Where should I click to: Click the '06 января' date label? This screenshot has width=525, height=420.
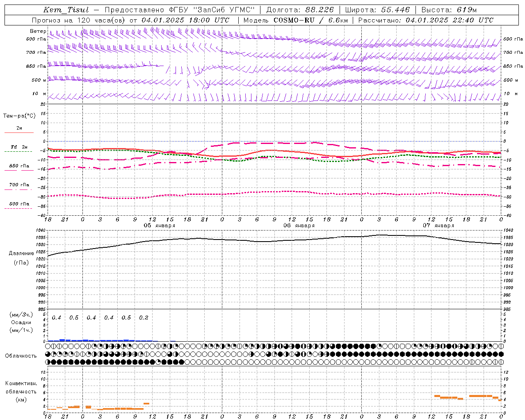pyautogui.click(x=299, y=226)
